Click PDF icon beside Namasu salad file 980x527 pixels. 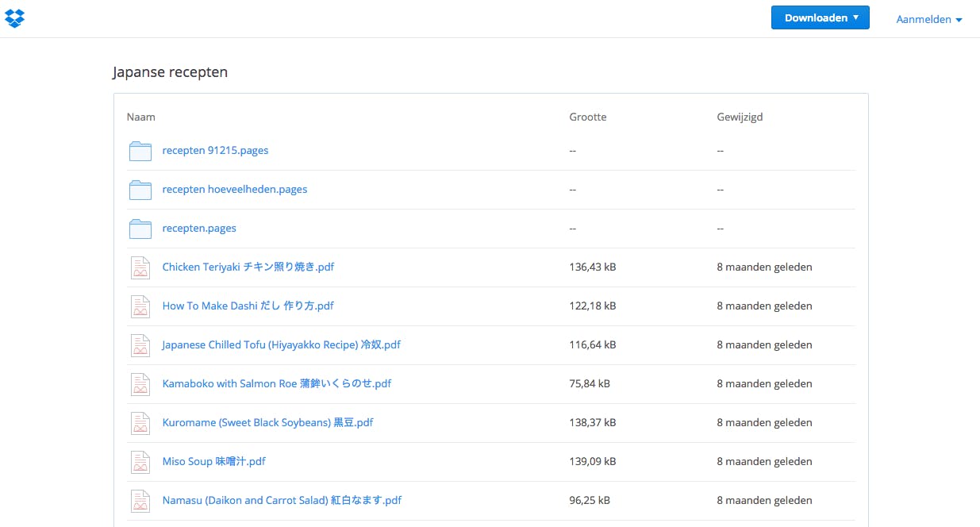pos(140,501)
